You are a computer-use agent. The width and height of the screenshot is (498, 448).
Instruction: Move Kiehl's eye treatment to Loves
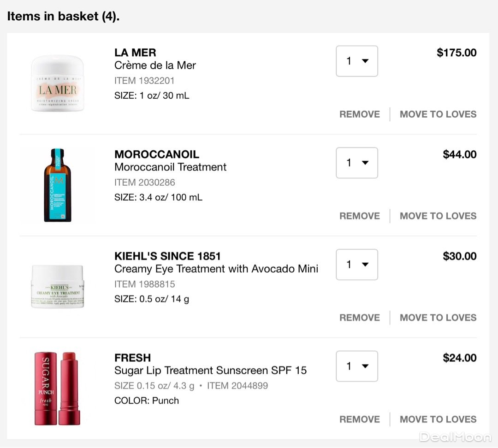(x=438, y=318)
